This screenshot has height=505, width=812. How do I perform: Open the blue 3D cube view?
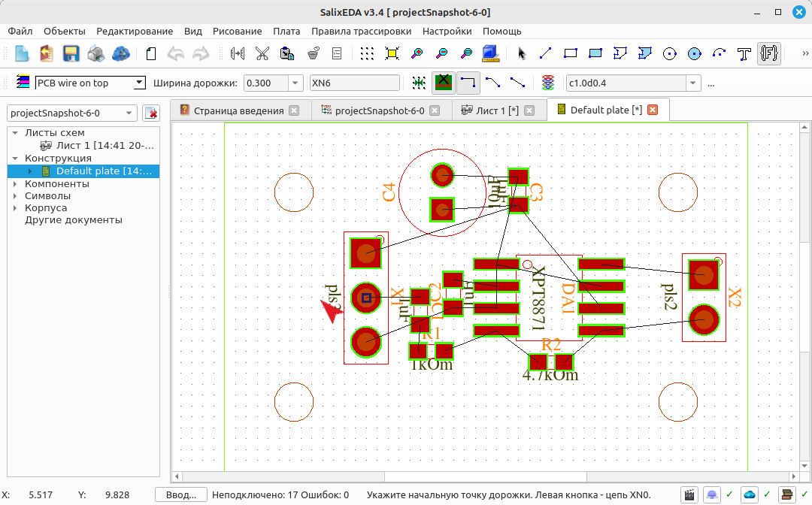pos(490,53)
